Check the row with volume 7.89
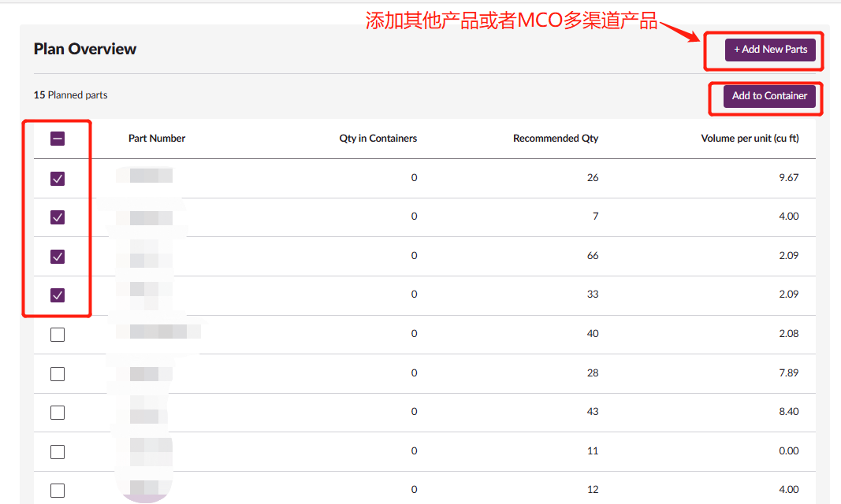The width and height of the screenshot is (841, 504). 57,373
